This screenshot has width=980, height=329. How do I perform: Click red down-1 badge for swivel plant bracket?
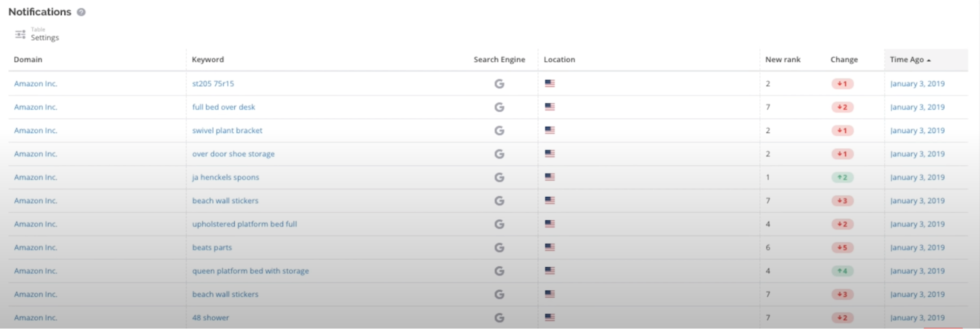pos(842,130)
